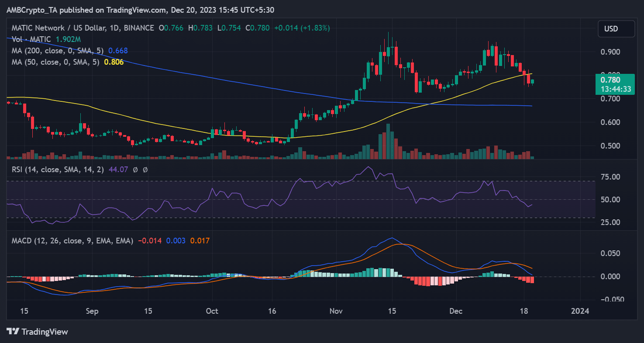
Task: Click the 0.000 MACD axis label
Action: pyautogui.click(x=610, y=277)
